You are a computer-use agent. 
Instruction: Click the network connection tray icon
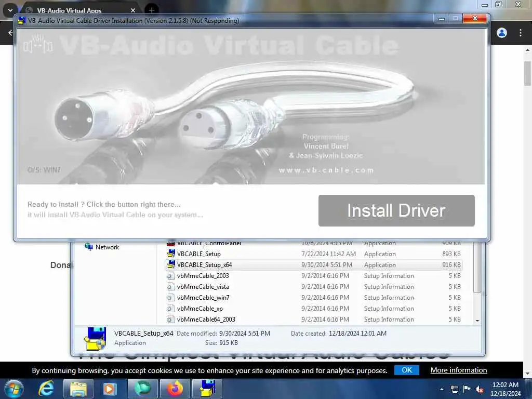click(x=454, y=389)
